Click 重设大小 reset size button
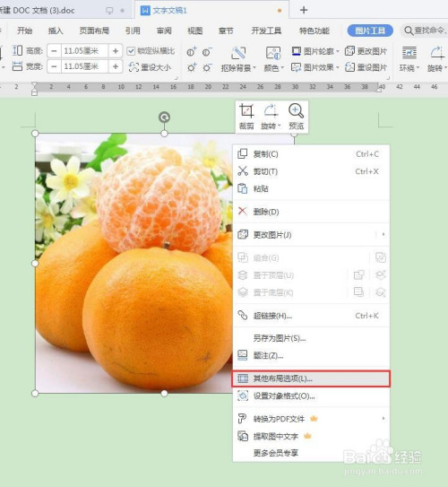This screenshot has height=487, width=448. (x=150, y=67)
